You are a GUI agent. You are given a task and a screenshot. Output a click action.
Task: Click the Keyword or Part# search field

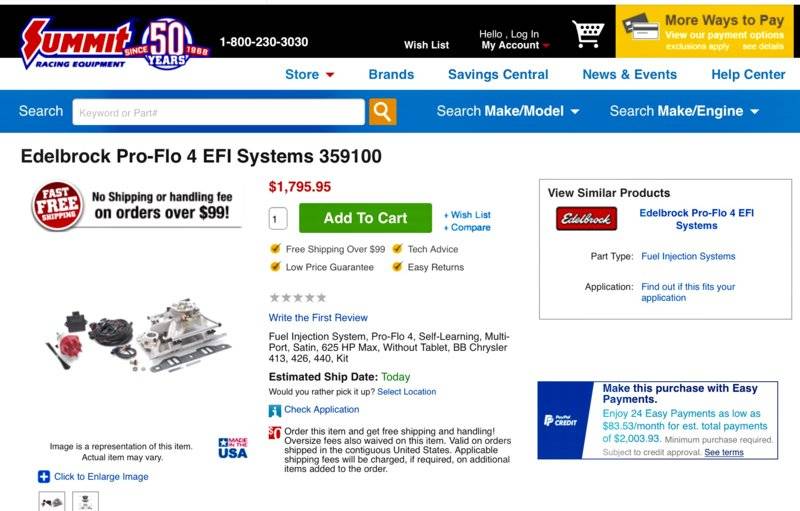(218, 112)
